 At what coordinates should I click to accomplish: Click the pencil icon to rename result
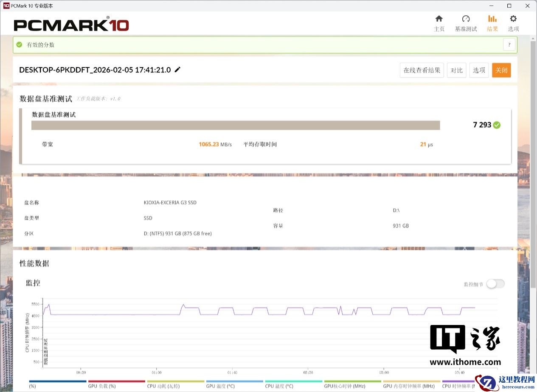[x=177, y=70]
